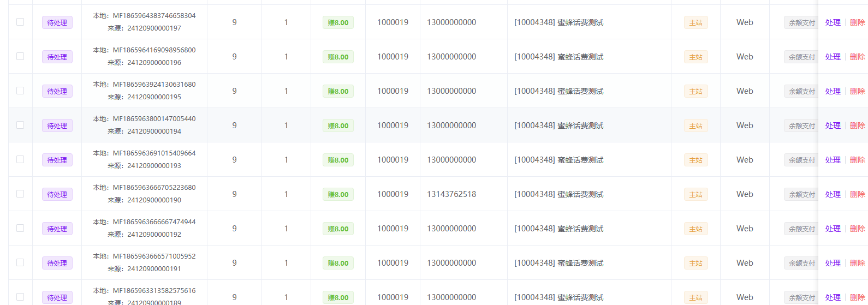Click 删除 for order source 24120900000195

pos(857,91)
